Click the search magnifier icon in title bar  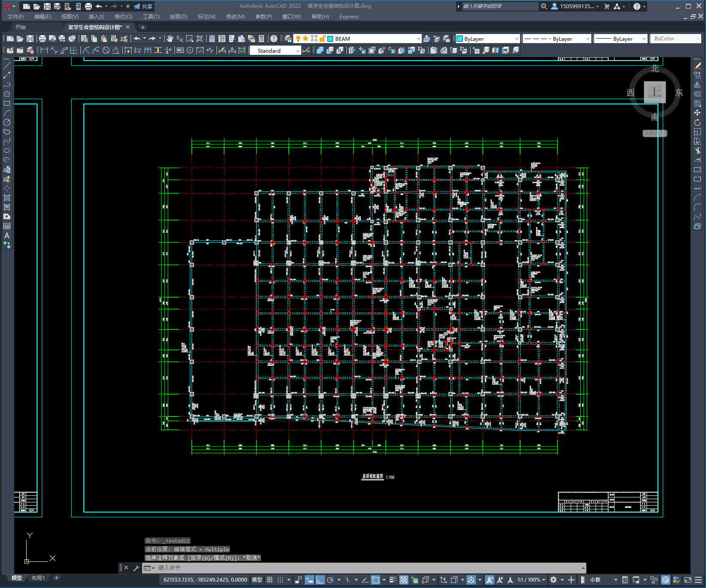click(544, 6)
